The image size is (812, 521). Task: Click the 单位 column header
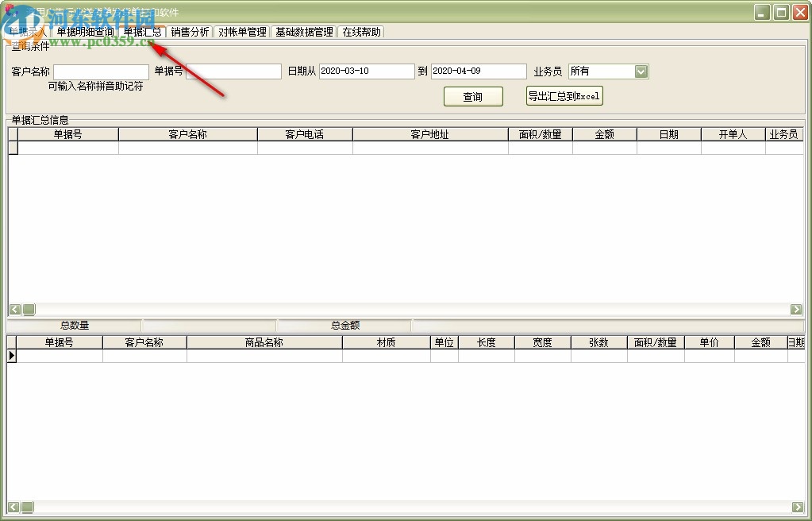(x=444, y=342)
